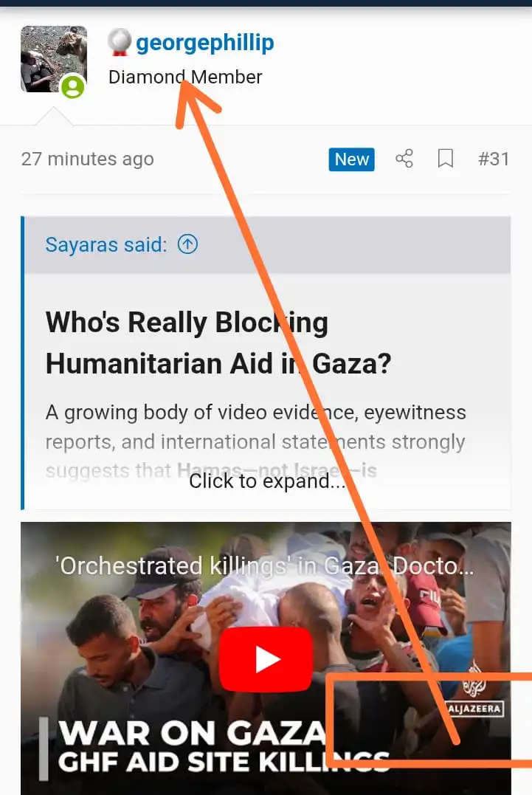Click the Diamond Member title
Image resolution: width=532 pixels, height=795 pixels.
185,77
